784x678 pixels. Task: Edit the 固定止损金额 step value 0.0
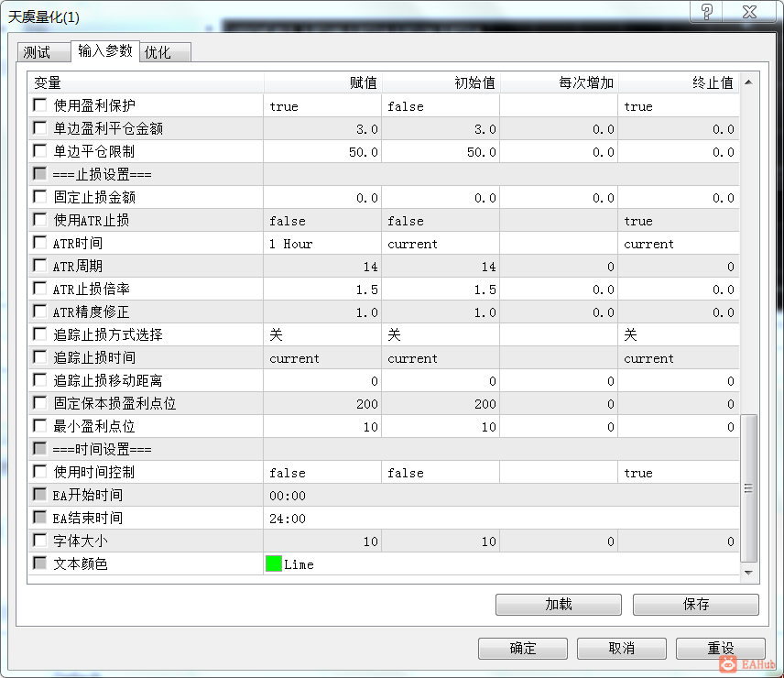coord(559,197)
